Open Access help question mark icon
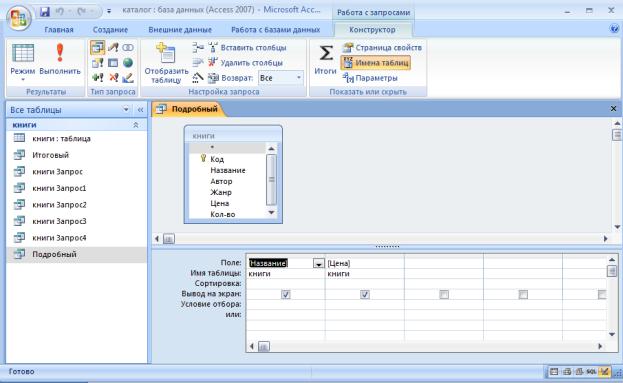The width and height of the screenshot is (623, 383). tap(614, 29)
